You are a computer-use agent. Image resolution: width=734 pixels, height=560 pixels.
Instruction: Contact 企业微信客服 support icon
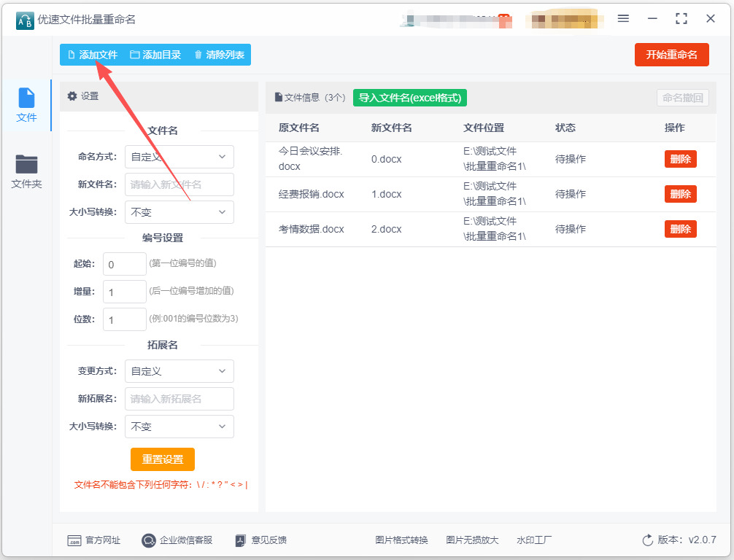(148, 540)
